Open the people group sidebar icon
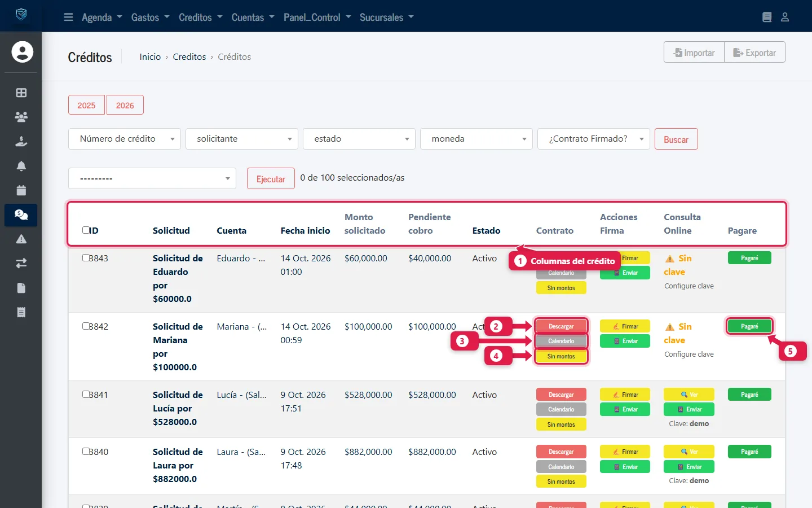 coord(21,117)
